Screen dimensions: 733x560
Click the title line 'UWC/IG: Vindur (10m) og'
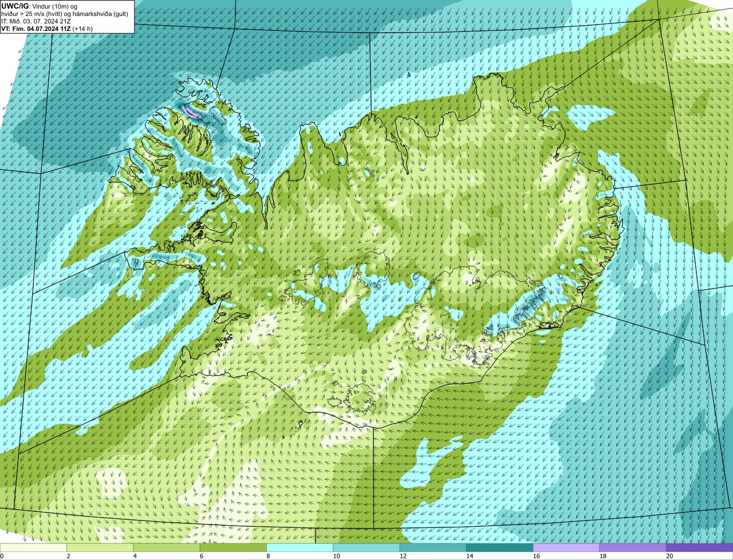[39, 6]
